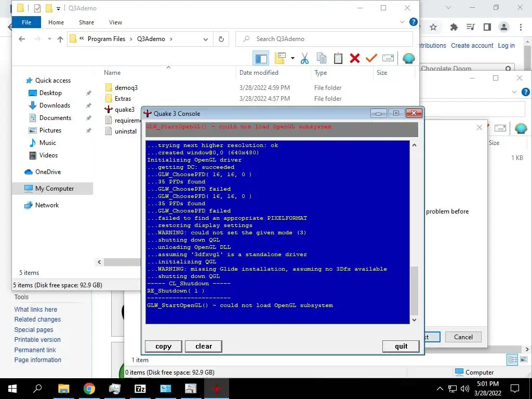Sort by the Name column header
Viewport: 532px width, 399px height.
pyautogui.click(x=112, y=73)
